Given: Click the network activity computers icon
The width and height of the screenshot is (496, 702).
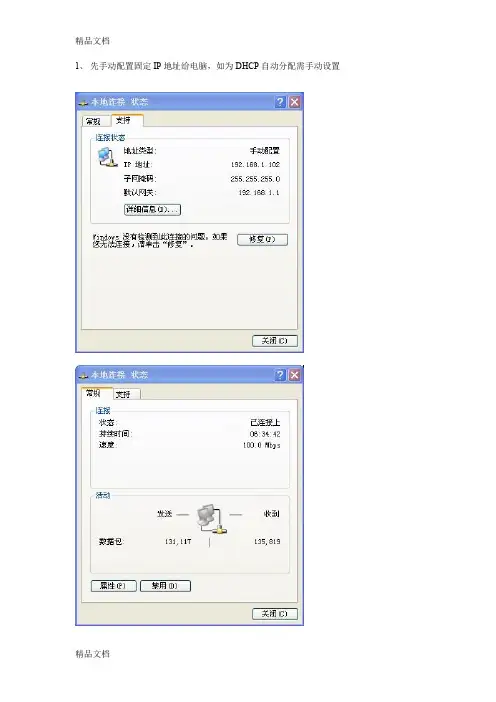Looking at the screenshot, I should pyautogui.click(x=211, y=519).
